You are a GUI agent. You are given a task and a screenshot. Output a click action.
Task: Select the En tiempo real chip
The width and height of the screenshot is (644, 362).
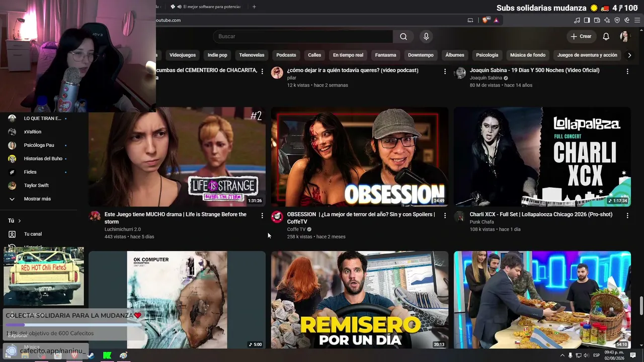tap(348, 55)
